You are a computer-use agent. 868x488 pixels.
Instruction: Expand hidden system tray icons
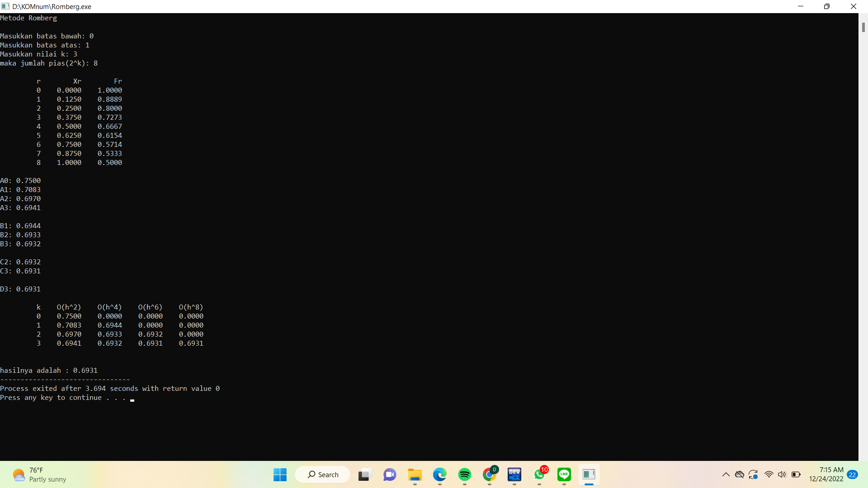click(x=726, y=474)
